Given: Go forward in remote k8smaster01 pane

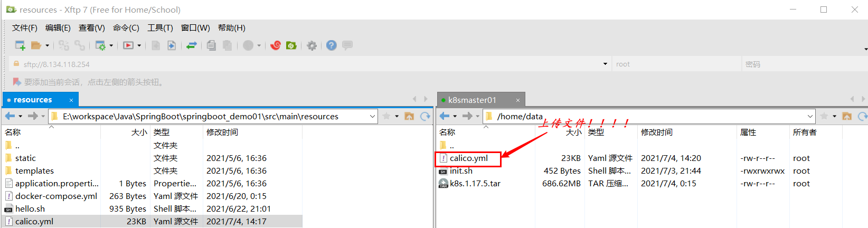Looking at the screenshot, I should point(467,116).
